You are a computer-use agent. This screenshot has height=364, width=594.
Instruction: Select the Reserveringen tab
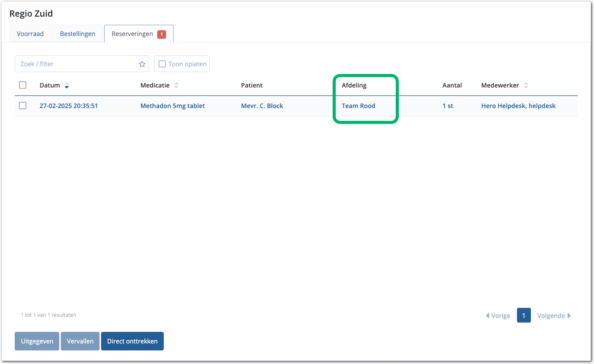[132, 34]
